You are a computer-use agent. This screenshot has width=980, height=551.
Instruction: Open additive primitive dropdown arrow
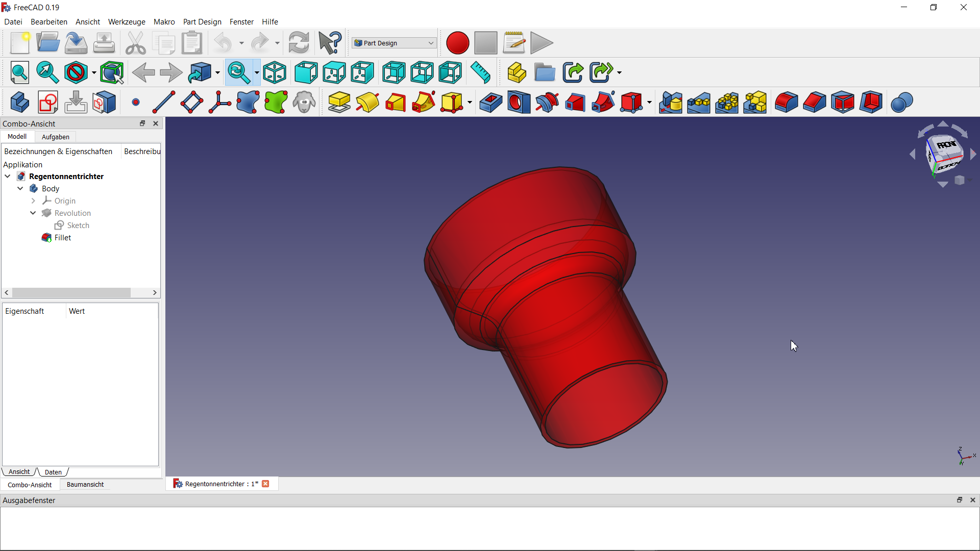[x=470, y=102]
